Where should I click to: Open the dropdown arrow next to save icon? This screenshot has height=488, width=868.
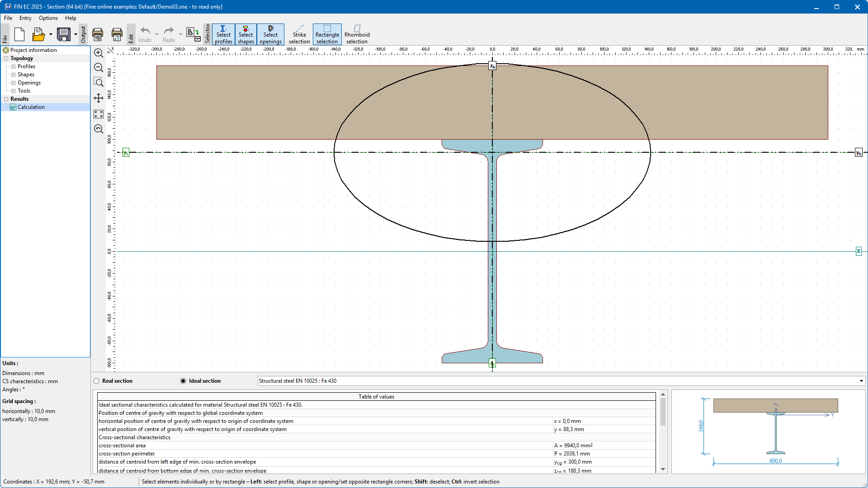[75, 34]
